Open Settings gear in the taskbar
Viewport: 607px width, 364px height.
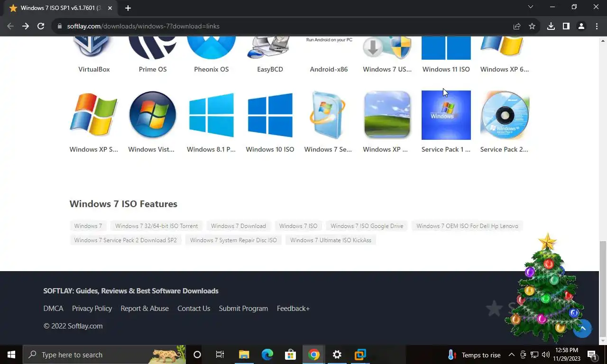(x=337, y=355)
